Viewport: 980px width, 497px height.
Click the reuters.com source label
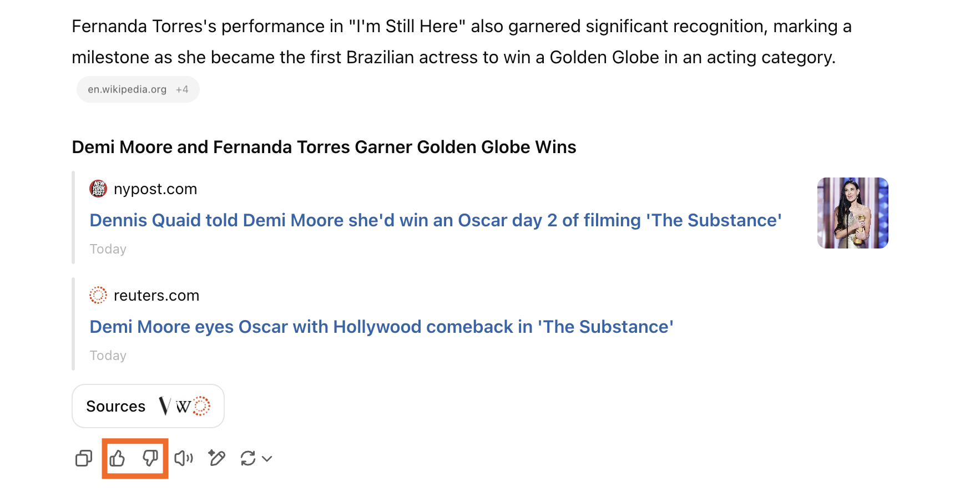pyautogui.click(x=156, y=296)
